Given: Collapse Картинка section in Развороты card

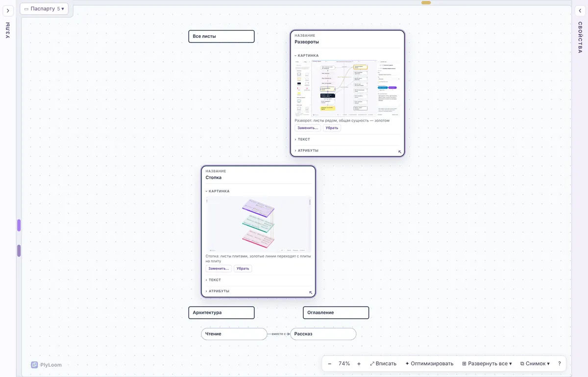Looking at the screenshot, I should pyautogui.click(x=307, y=55).
